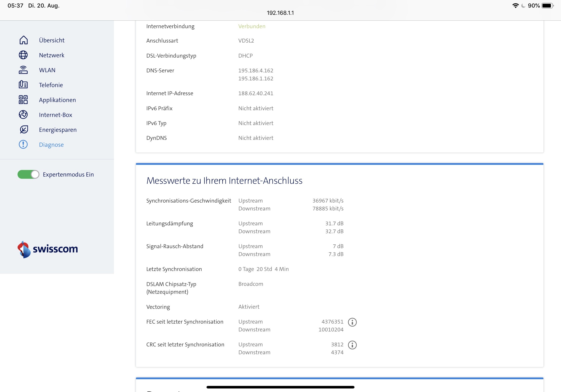Tap the iPad home indicator bar
This screenshot has height=392, width=561.
(x=280, y=387)
